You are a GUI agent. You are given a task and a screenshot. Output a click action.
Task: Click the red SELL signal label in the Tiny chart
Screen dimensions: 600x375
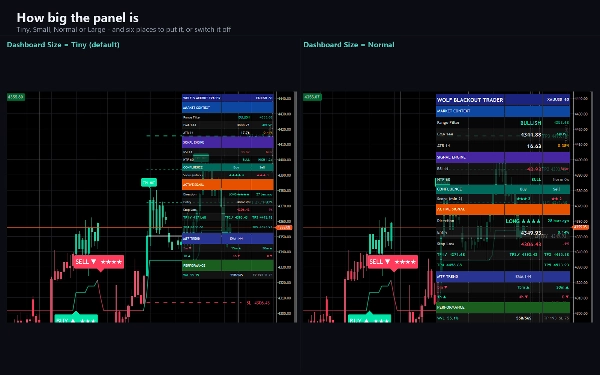(x=98, y=262)
